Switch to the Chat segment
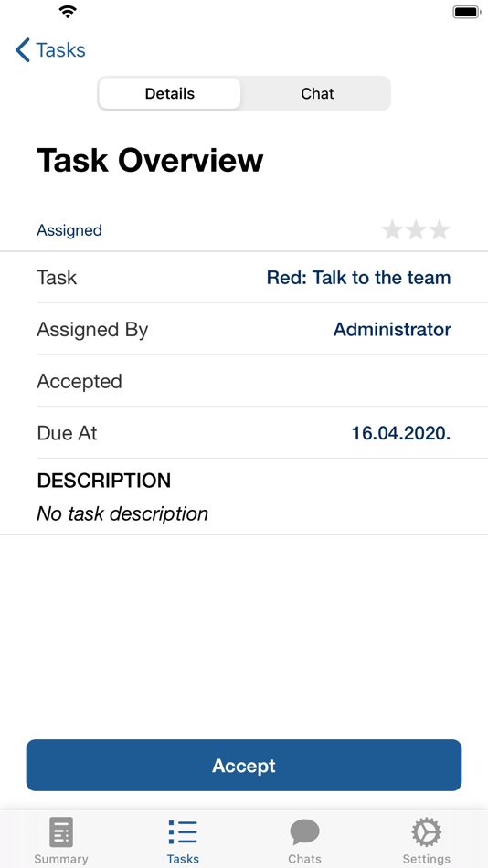This screenshot has height=868, width=488. [x=317, y=93]
